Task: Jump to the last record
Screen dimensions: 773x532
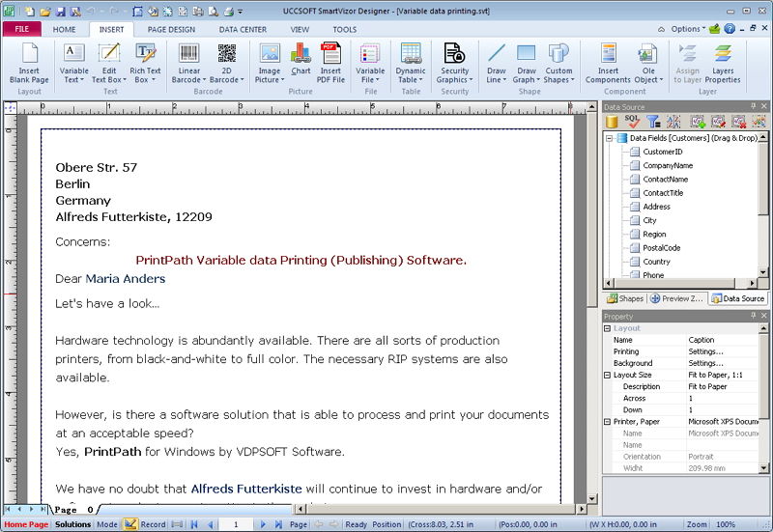Action: (278, 524)
